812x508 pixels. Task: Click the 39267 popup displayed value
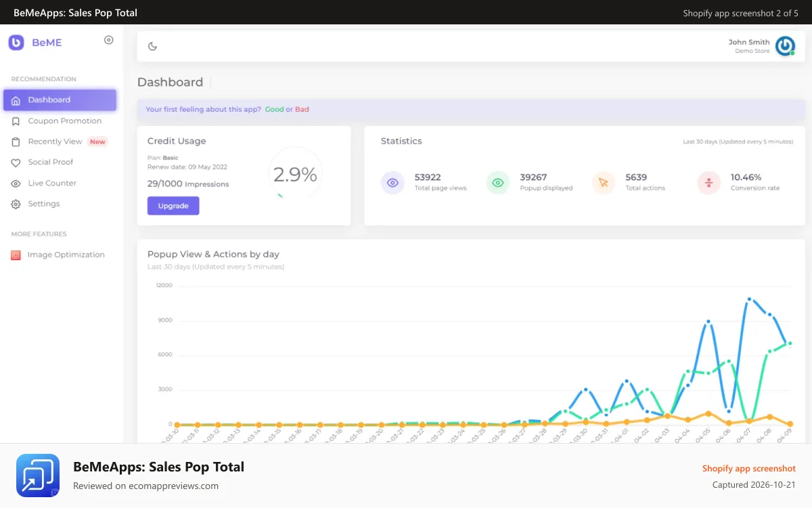(533, 177)
